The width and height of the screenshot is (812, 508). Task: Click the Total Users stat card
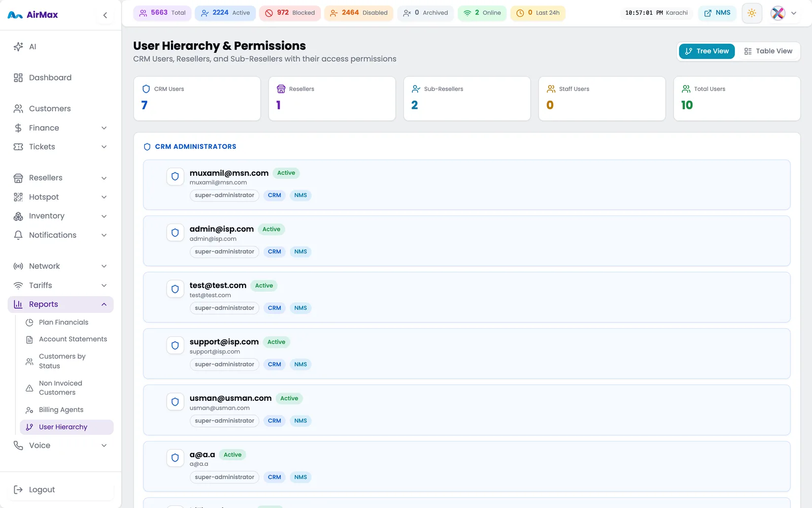click(737, 99)
